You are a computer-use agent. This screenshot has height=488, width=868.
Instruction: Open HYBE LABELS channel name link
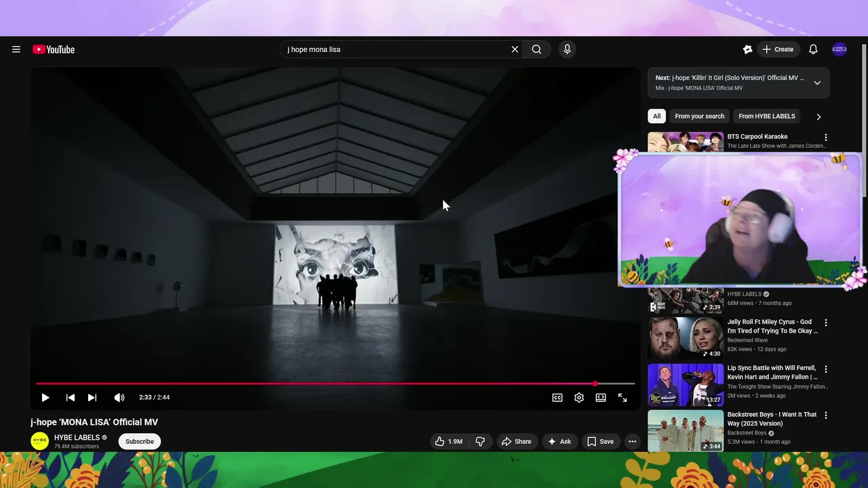pyautogui.click(x=77, y=437)
